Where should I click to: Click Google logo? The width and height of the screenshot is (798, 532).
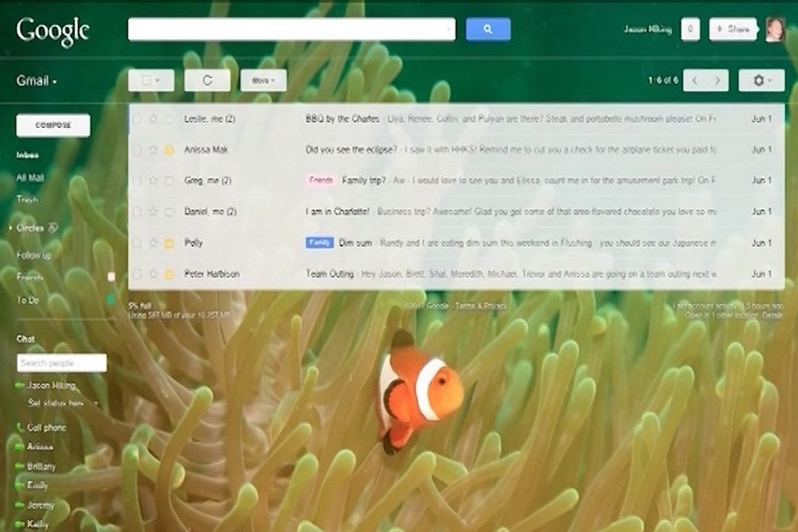(x=53, y=32)
